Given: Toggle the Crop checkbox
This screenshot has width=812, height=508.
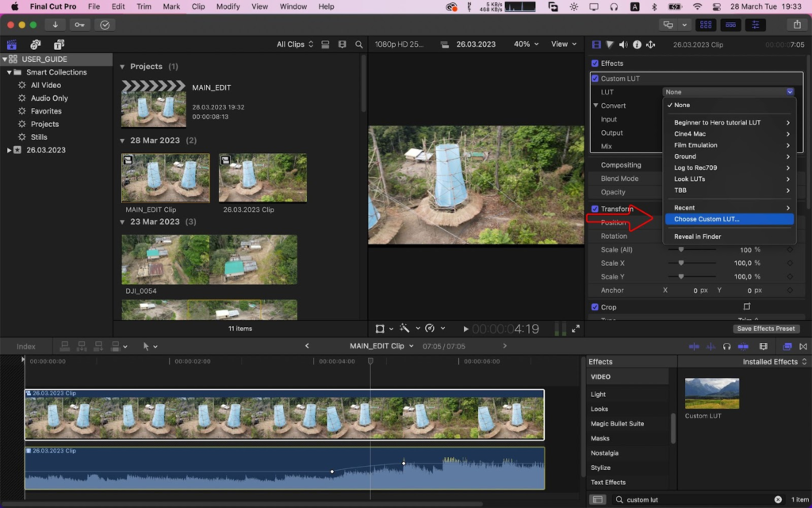Looking at the screenshot, I should click(x=595, y=307).
